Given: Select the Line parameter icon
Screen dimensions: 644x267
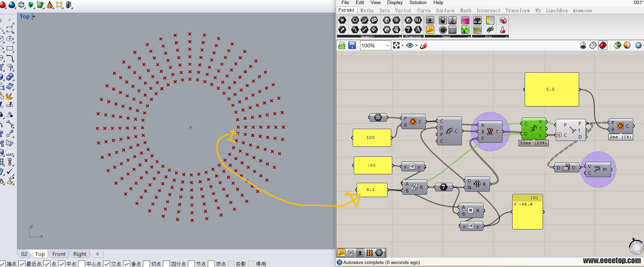Looking at the screenshot, I should point(365,30).
